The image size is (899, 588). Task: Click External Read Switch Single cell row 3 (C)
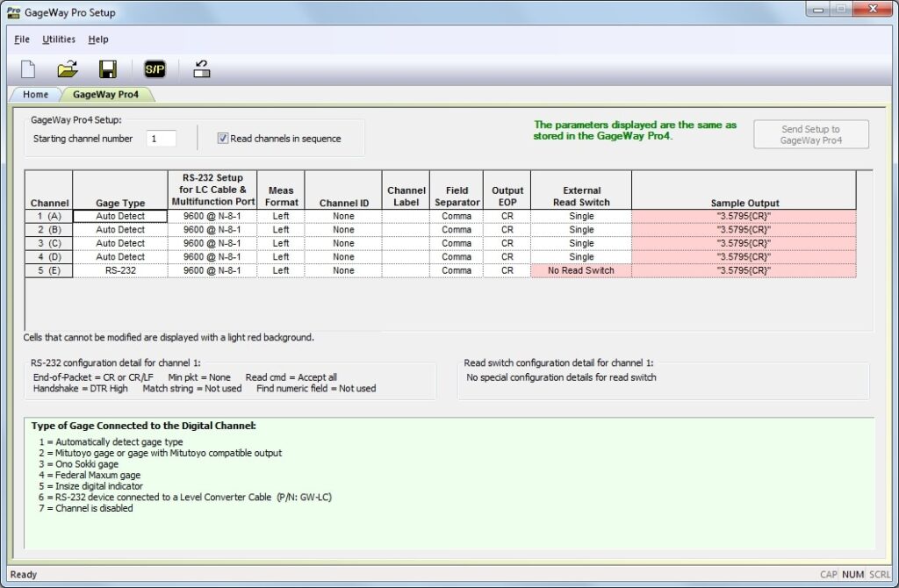tap(581, 244)
